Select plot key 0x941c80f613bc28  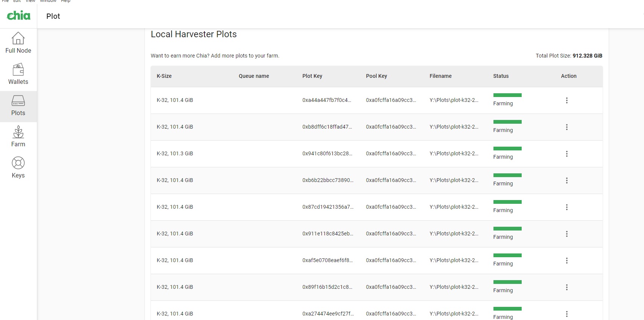[327, 153]
